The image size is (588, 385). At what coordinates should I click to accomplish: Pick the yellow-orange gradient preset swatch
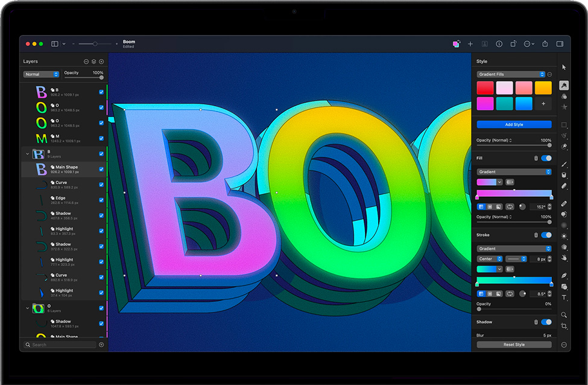[543, 88]
